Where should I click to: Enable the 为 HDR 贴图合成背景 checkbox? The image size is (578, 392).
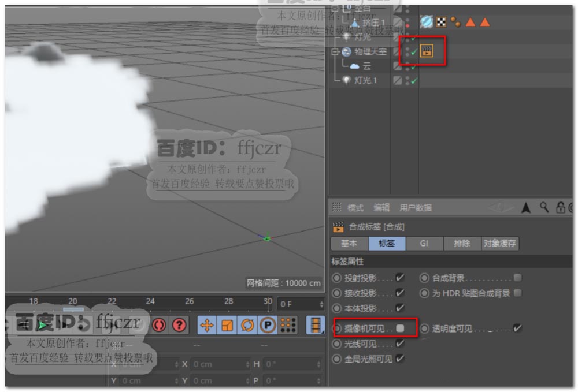517,293
